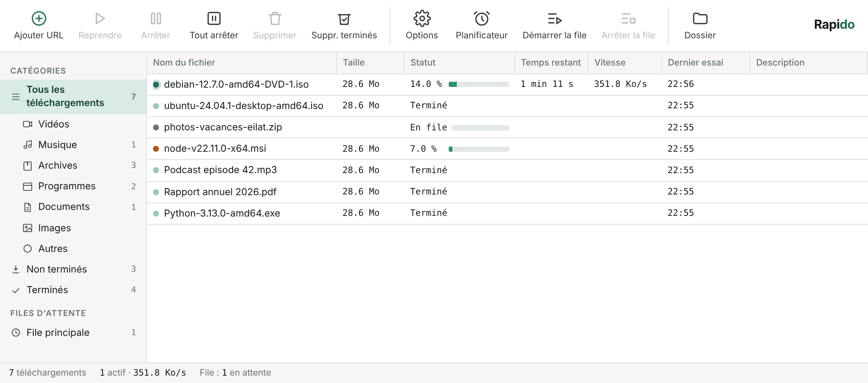The width and height of the screenshot is (868, 383).
Task: Open the Options gear
Action: pyautogui.click(x=422, y=18)
